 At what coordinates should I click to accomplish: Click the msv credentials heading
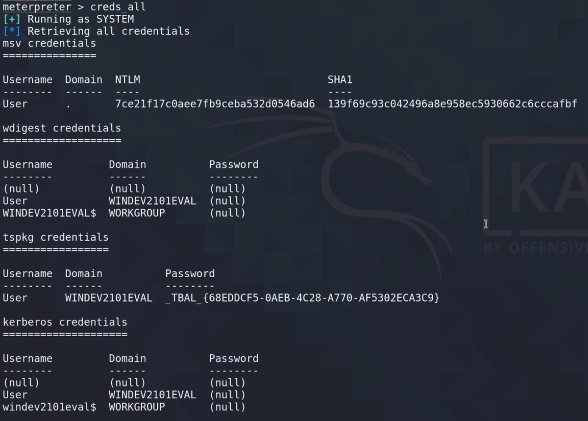click(x=49, y=43)
